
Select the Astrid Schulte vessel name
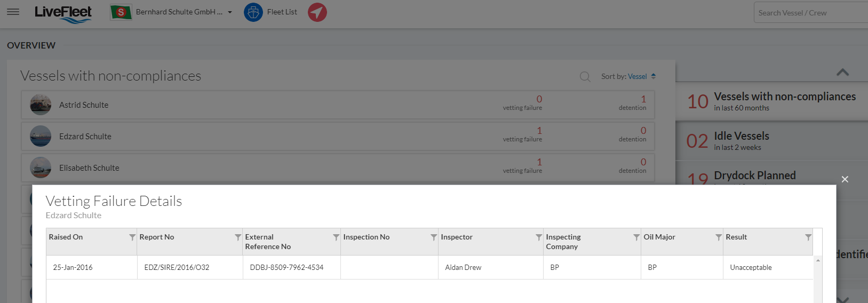[x=84, y=105]
